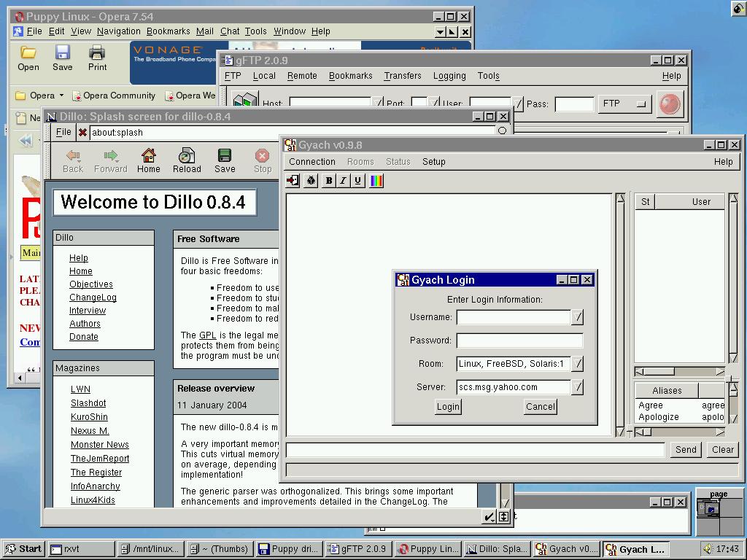Image resolution: width=747 pixels, height=560 pixels.
Task: Click gFTP Pass input field
Action: coord(575,104)
